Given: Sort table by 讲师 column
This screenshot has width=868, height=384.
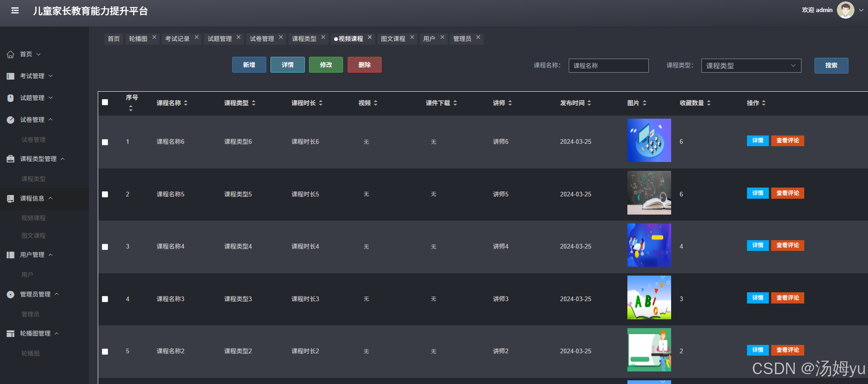Looking at the screenshot, I should pos(510,103).
